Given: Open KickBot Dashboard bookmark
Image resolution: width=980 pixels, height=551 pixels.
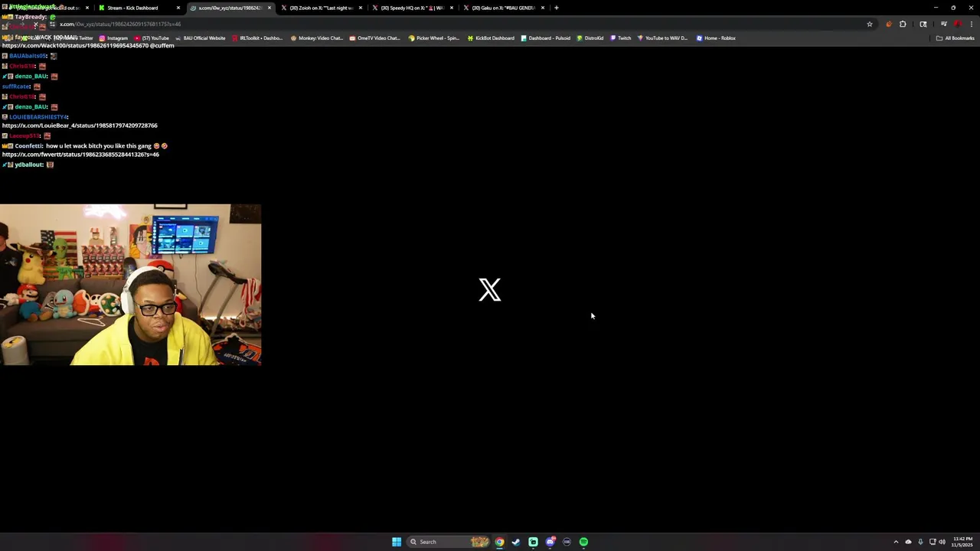Looking at the screenshot, I should pyautogui.click(x=491, y=37).
